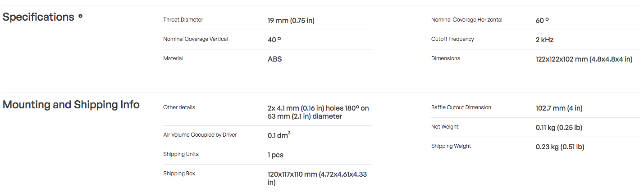Click the Nominal Coverage Vertical label
This screenshot has height=196, width=644.
(196, 39)
